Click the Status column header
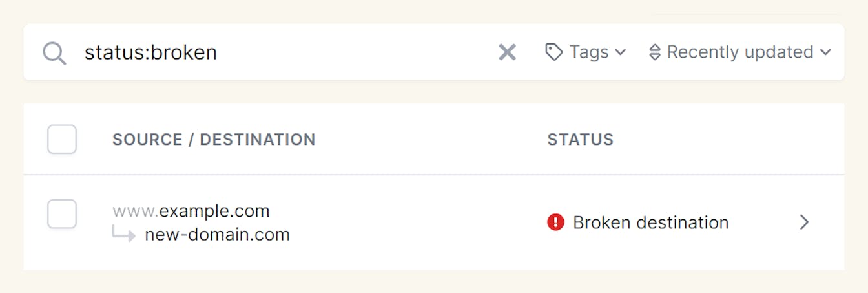This screenshot has width=868, height=293. coord(580,139)
